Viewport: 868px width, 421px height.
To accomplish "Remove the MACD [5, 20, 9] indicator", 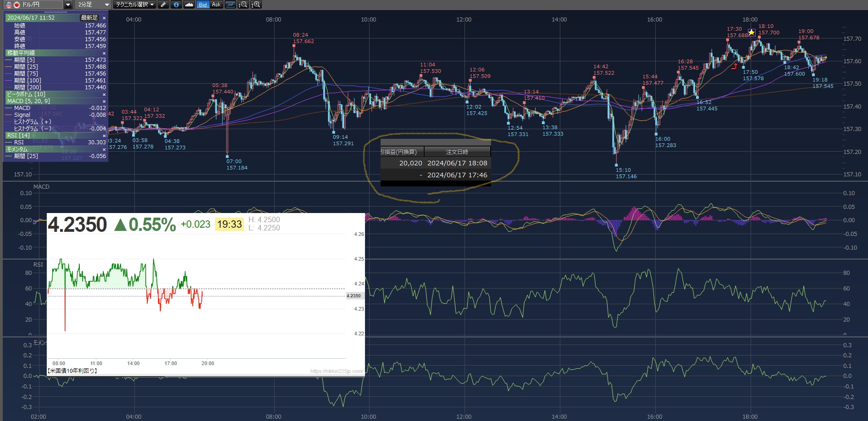I will click(x=104, y=101).
